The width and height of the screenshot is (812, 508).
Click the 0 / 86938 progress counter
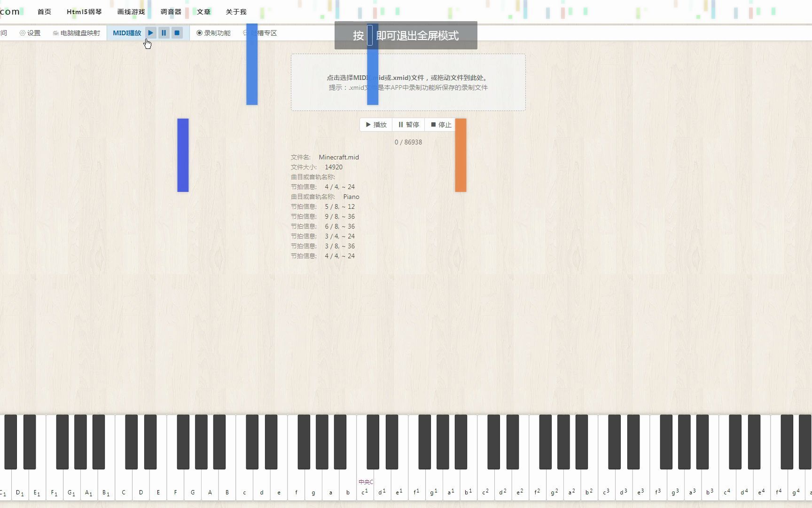tap(408, 142)
